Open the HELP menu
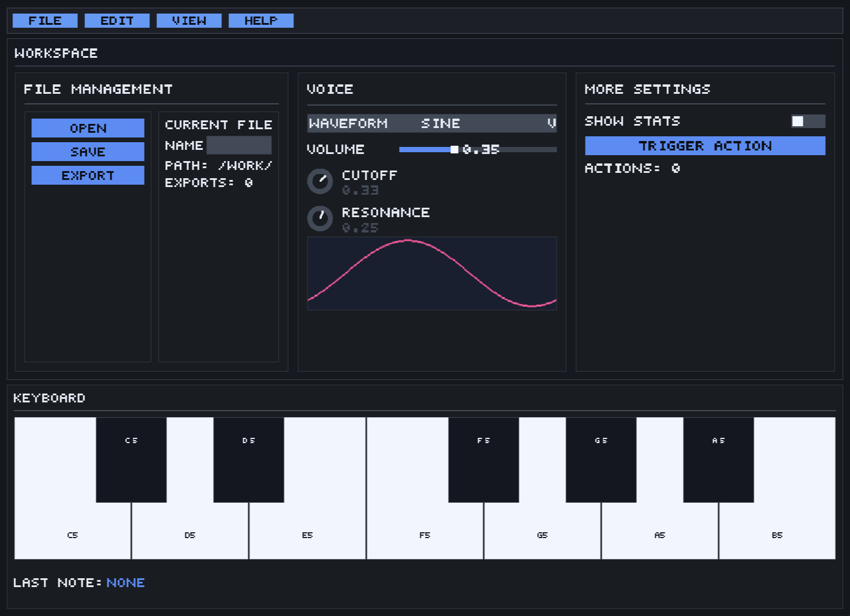 (261, 20)
